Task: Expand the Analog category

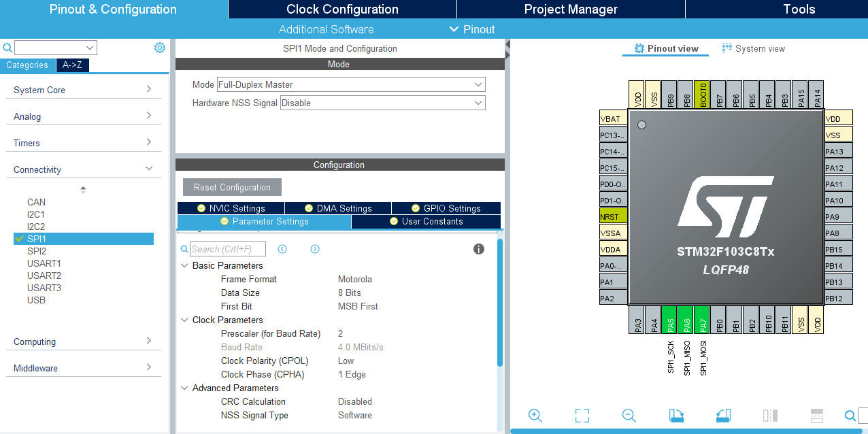Action: coord(84,116)
